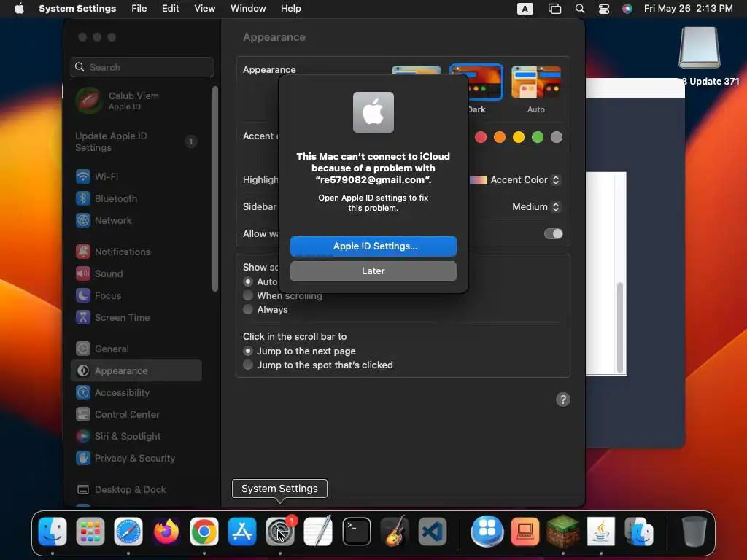
Task: Open the Java app in dock
Action: (x=601, y=531)
